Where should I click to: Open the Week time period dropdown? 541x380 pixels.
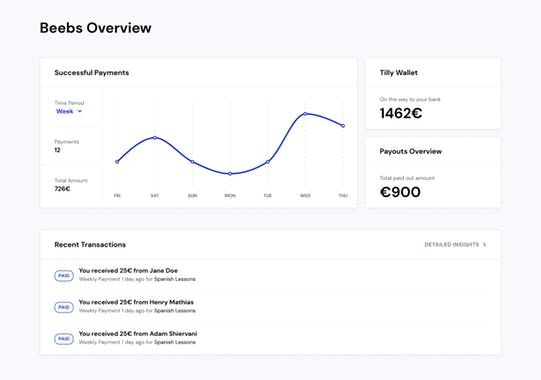[69, 111]
